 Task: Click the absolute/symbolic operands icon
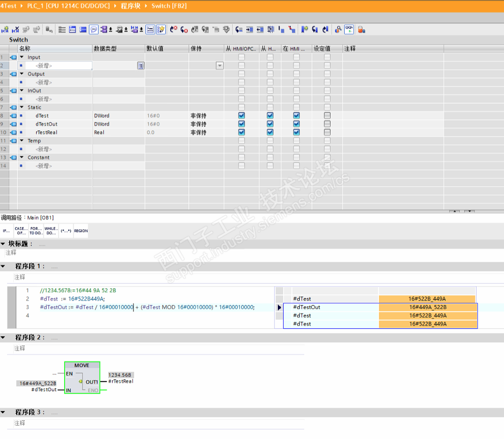point(105,30)
